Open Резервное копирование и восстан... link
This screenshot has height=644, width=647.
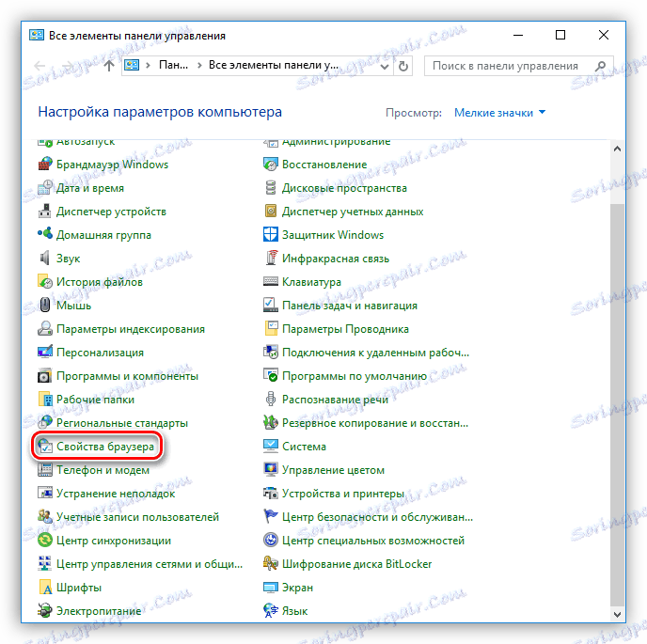pyautogui.click(x=375, y=423)
